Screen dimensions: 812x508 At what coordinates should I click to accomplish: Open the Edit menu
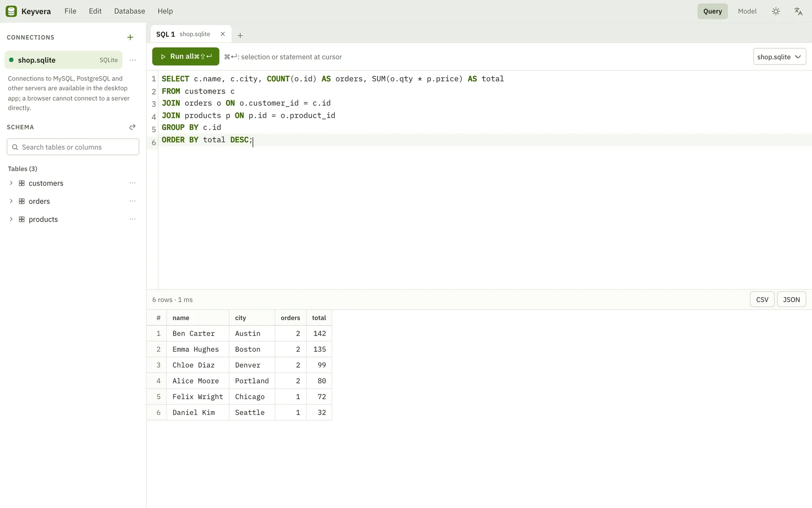click(x=95, y=11)
